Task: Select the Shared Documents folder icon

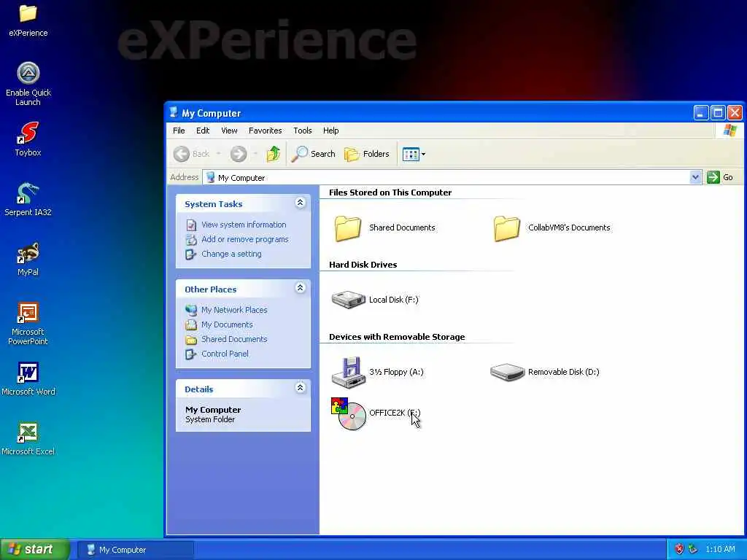Action: coord(347,228)
